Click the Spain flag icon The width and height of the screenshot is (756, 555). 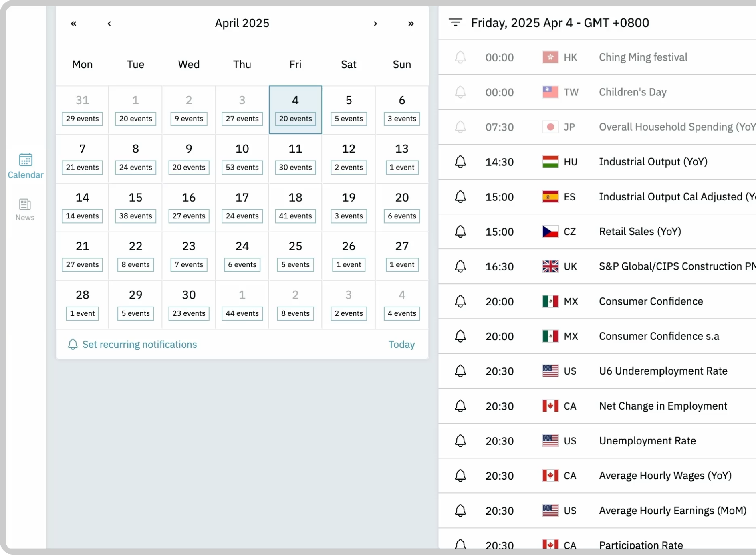[550, 197]
